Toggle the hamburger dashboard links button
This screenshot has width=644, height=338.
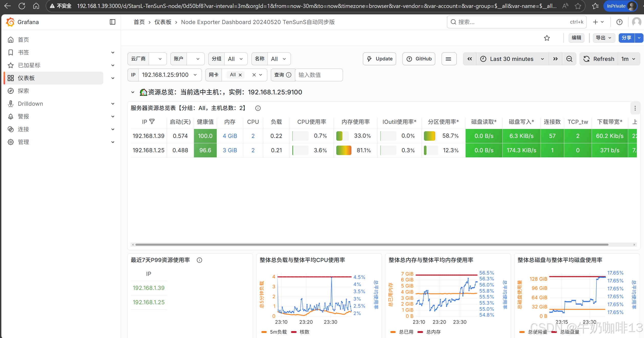(448, 59)
